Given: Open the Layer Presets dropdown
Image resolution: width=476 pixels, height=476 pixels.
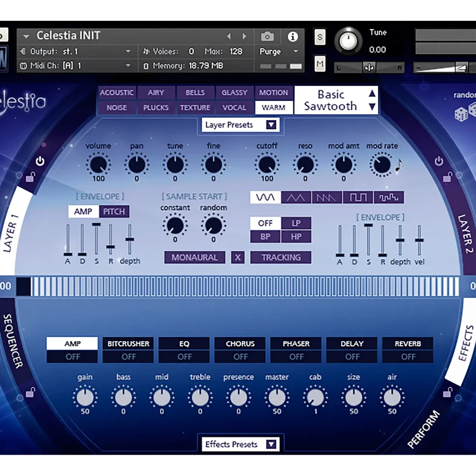Looking at the screenshot, I should (240, 125).
